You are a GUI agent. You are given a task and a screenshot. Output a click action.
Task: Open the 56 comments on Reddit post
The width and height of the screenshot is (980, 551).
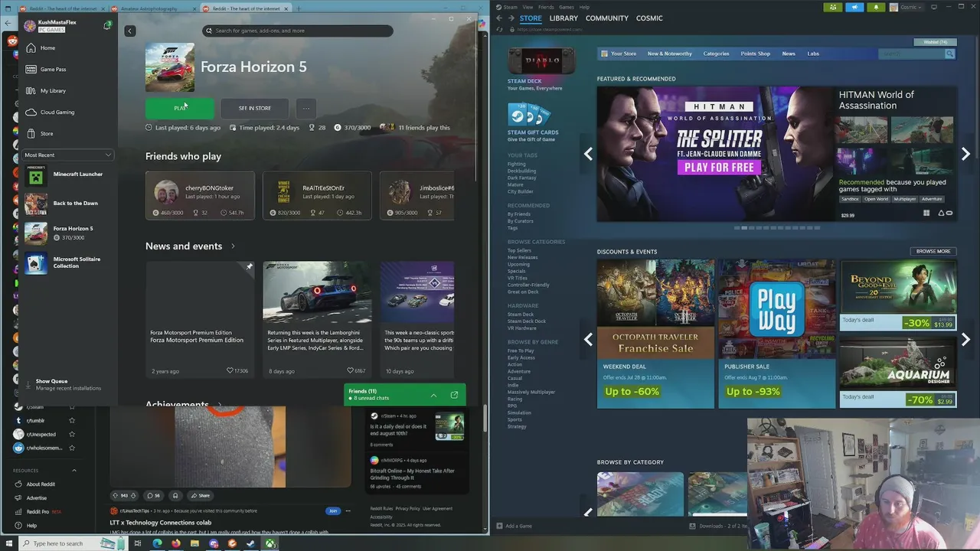[x=153, y=495]
